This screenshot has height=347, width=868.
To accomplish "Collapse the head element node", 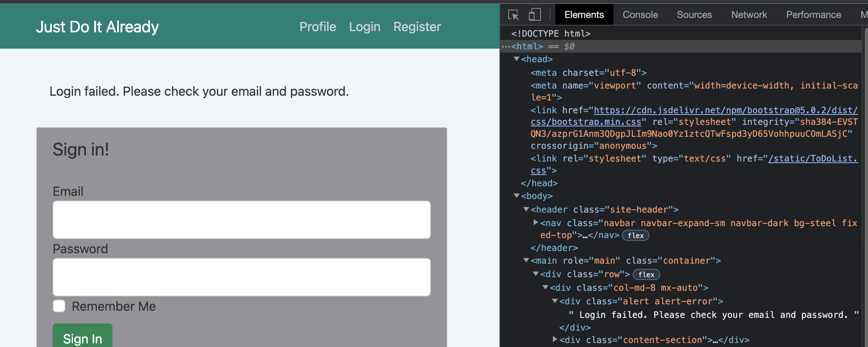I will pos(517,59).
